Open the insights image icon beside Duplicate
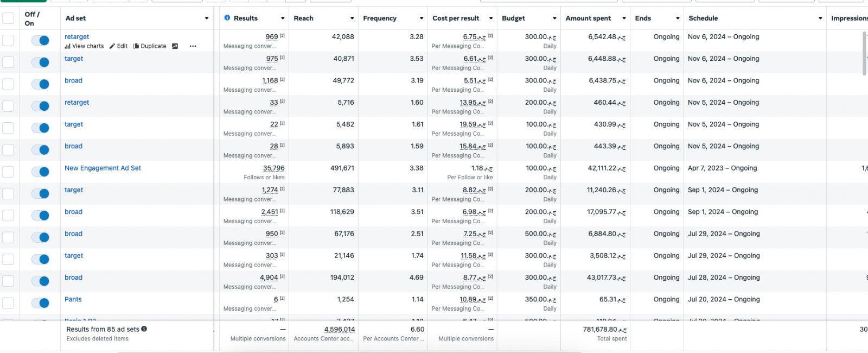 pyautogui.click(x=175, y=47)
